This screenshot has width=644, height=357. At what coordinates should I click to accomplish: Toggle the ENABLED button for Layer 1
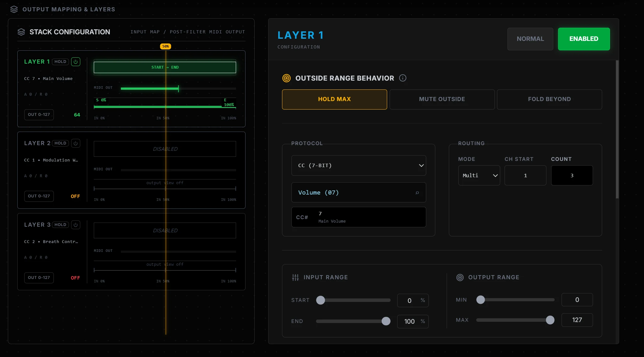[x=584, y=39]
